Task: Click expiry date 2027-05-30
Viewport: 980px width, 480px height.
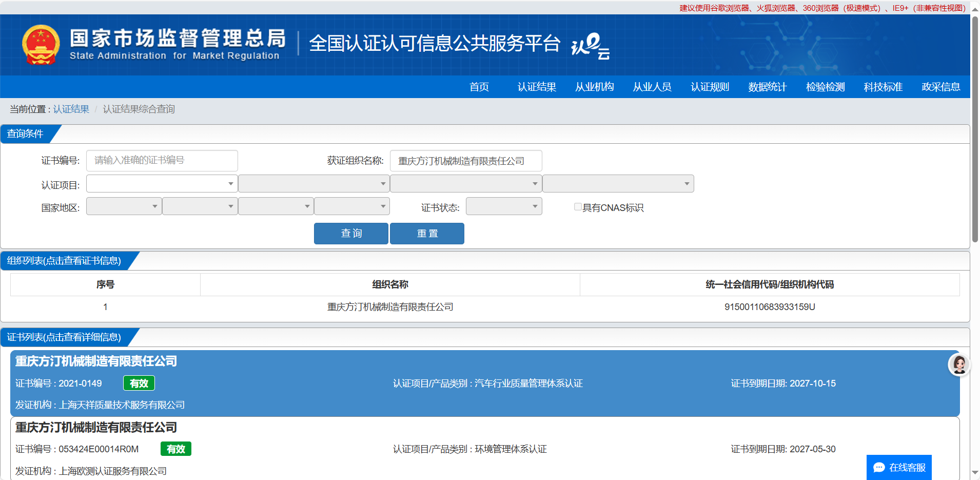Action: point(813,449)
